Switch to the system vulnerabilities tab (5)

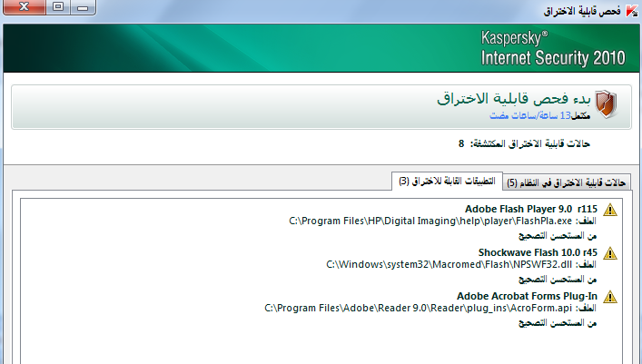(x=567, y=182)
